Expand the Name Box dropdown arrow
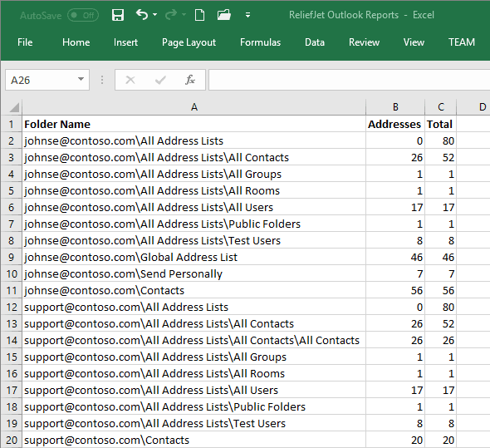Image resolution: width=490 pixels, height=448 pixels. click(81, 80)
